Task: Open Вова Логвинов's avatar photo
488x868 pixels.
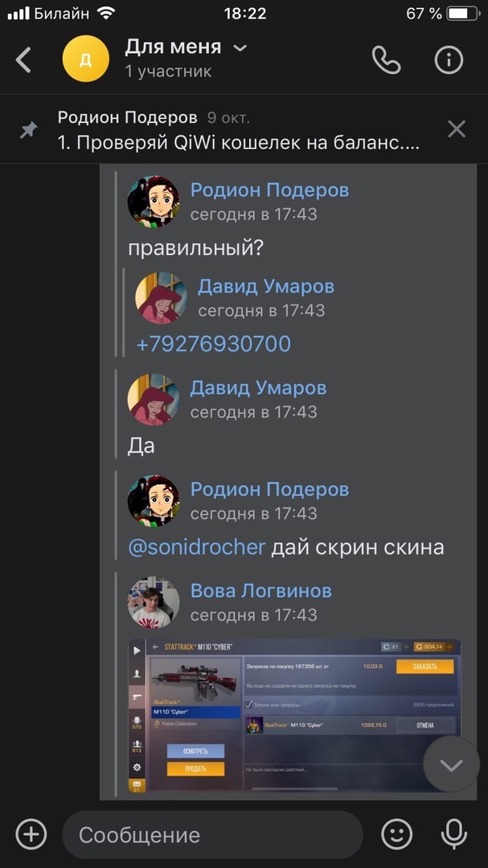Action: (154, 602)
